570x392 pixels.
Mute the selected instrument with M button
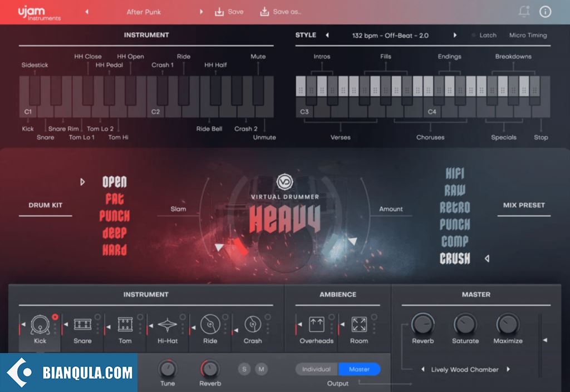[261, 369]
